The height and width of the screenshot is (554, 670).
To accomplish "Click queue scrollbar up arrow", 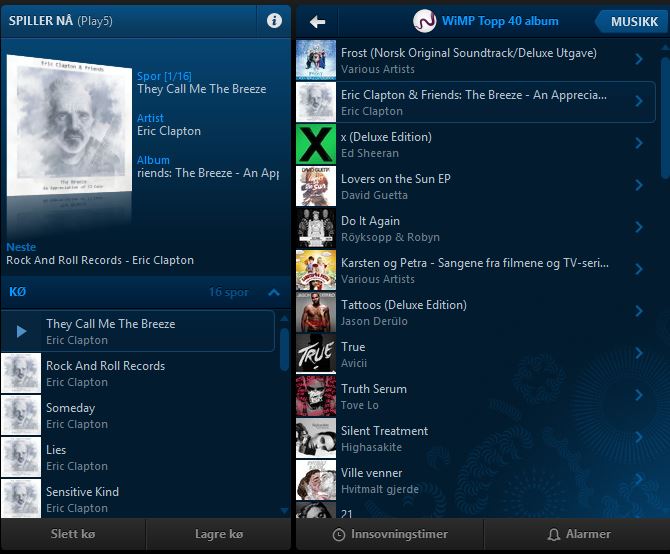I will point(284,318).
